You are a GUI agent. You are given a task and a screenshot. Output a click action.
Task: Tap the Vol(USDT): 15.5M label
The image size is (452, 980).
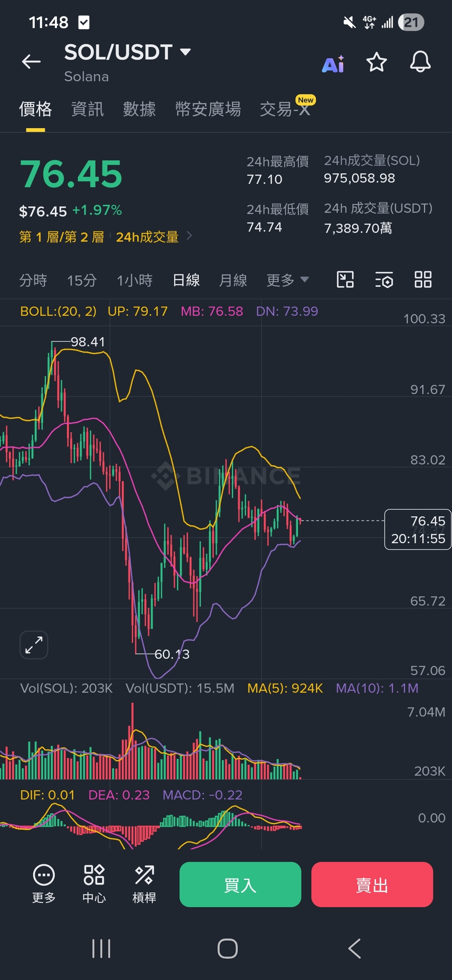[180, 688]
